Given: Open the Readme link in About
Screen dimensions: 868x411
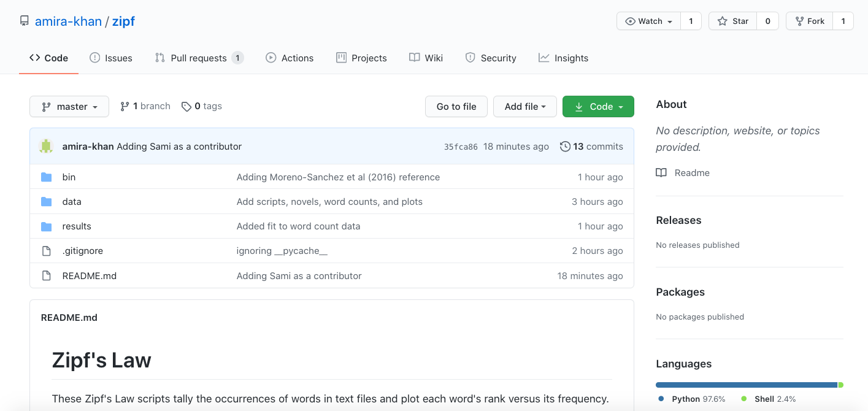Looking at the screenshot, I should click(683, 172).
